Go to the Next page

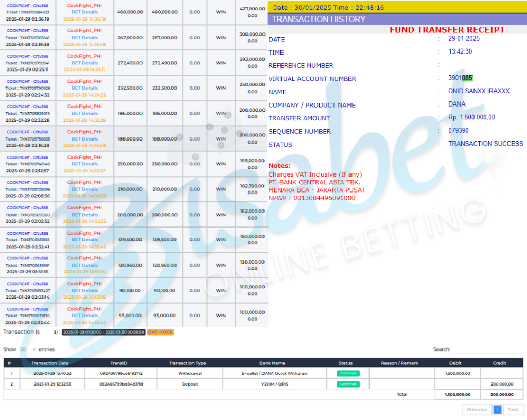point(513,410)
